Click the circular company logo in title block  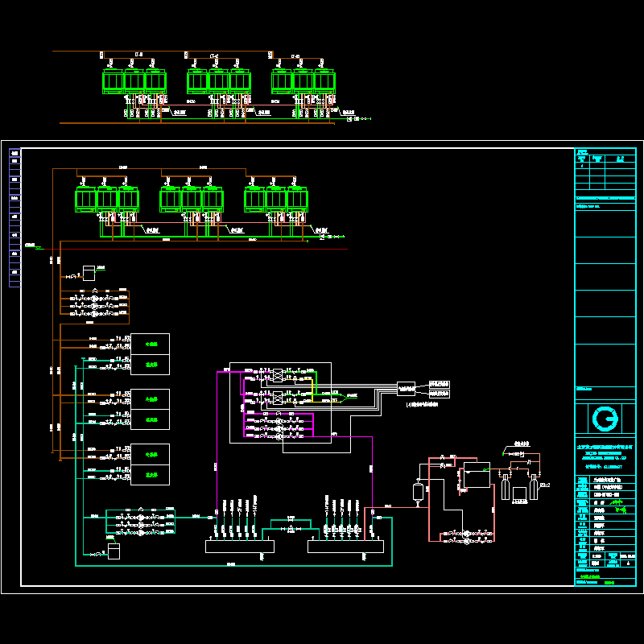(x=605, y=419)
